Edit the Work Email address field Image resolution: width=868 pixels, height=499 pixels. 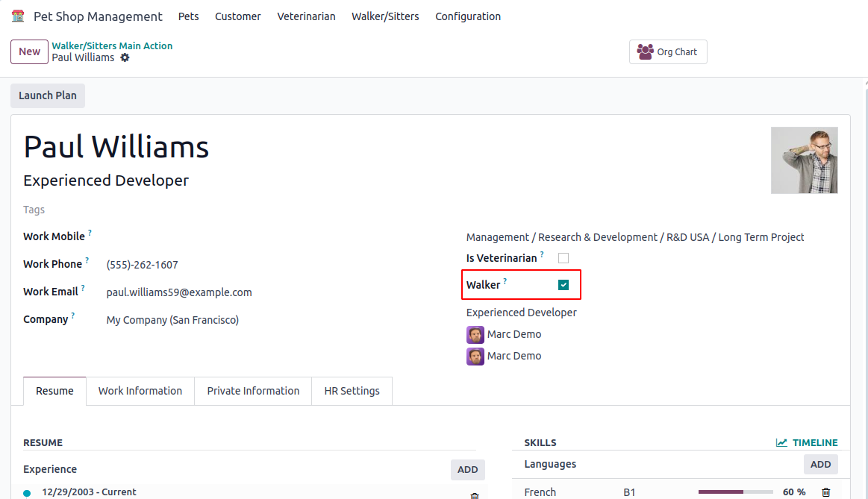click(179, 292)
